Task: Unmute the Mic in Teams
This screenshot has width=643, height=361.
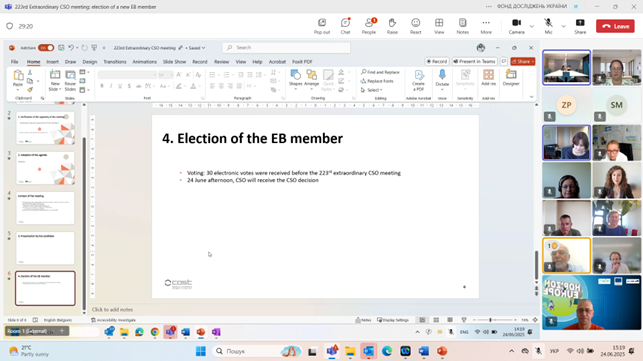Action: coord(548,26)
